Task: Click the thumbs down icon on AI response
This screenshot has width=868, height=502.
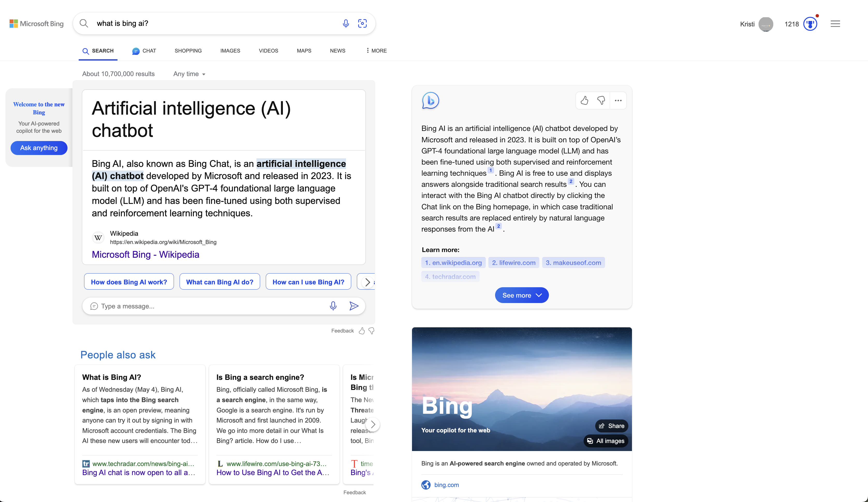Action: [x=600, y=100]
